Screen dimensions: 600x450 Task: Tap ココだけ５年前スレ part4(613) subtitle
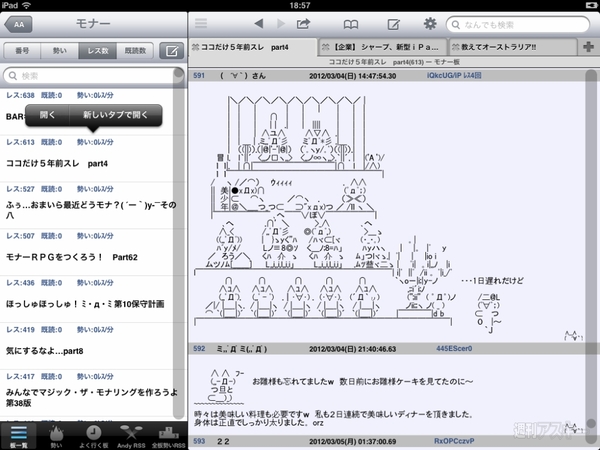click(394, 62)
